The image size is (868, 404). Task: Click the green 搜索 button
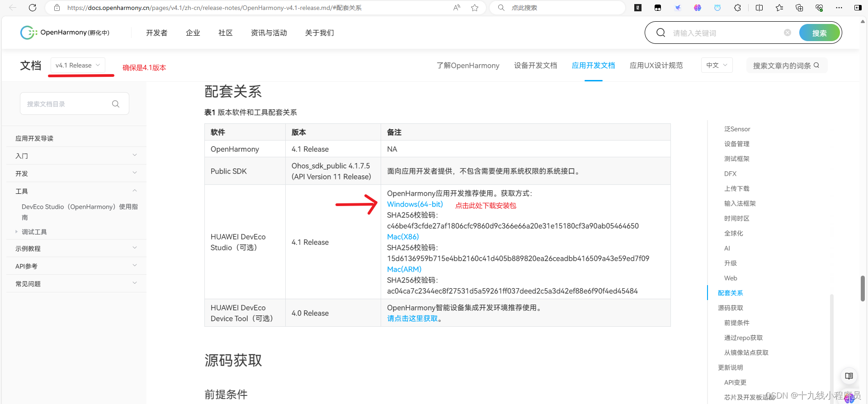[x=819, y=33]
